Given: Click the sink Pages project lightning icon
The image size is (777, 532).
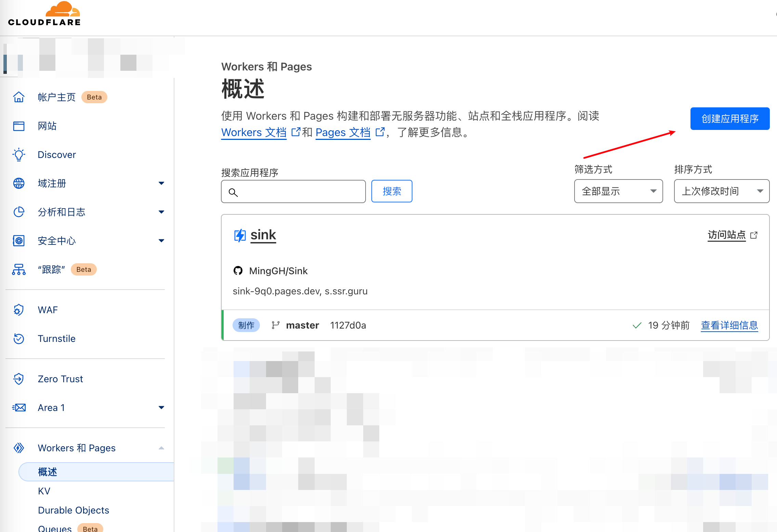Looking at the screenshot, I should pyautogui.click(x=240, y=235).
